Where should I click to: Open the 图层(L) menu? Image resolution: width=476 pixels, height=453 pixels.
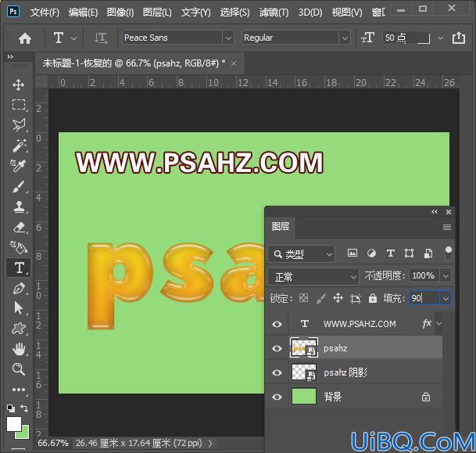157,13
